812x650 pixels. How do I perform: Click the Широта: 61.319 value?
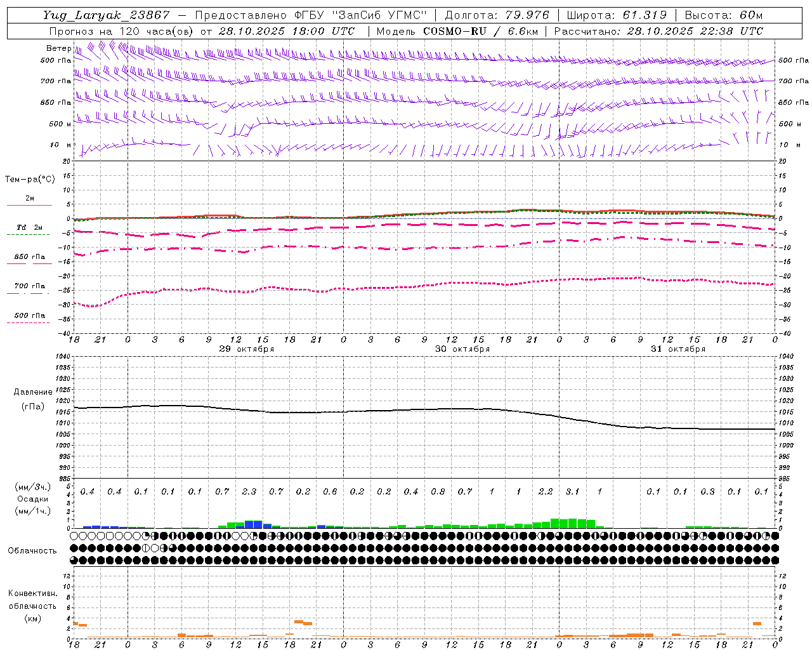pyautogui.click(x=617, y=15)
